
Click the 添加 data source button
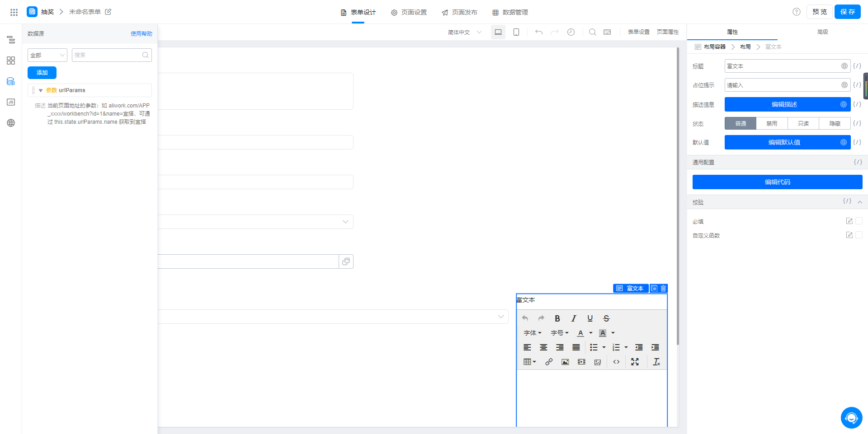click(42, 73)
